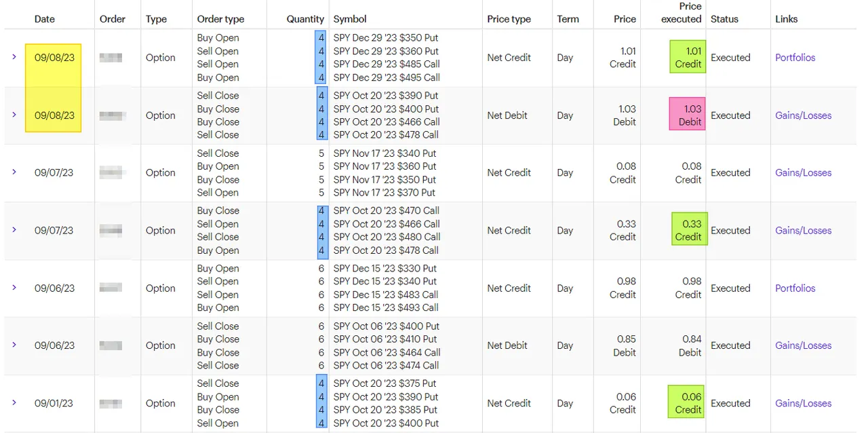Image resolution: width=868 pixels, height=433 pixels.
Task: Click Option type in the 09/01/23 order
Action: tap(161, 403)
